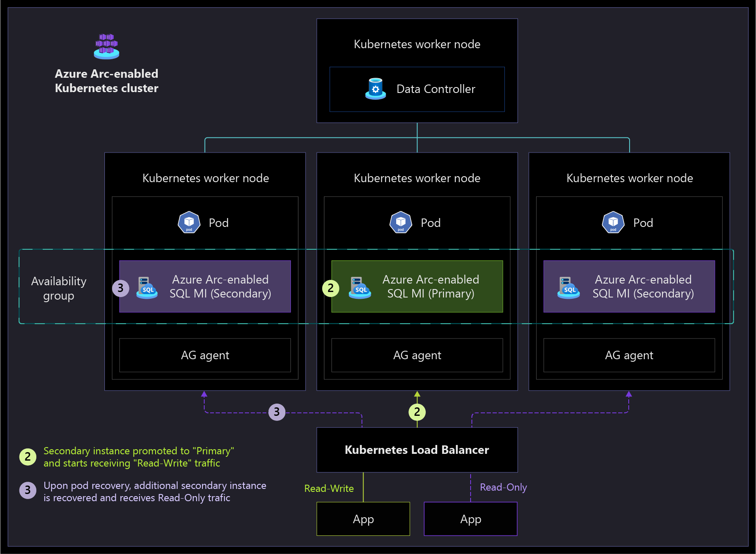The image size is (756, 554).
Task: Click the legend text "Secondary instance promoted to Primary"
Action: (139, 451)
